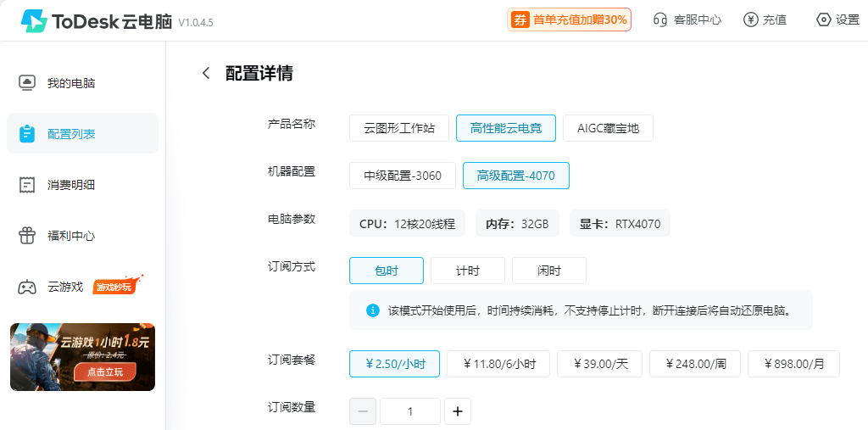Click the 订阅套餐 label
Screen dimensions: 868x430
pos(292,360)
